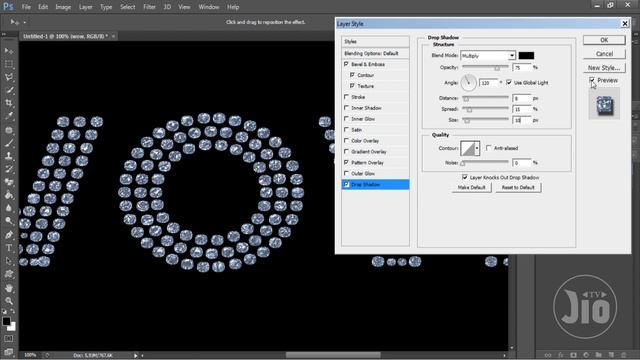Viewport: 640px width, 360px height.
Task: Select the Pen tool
Action: 9,234
